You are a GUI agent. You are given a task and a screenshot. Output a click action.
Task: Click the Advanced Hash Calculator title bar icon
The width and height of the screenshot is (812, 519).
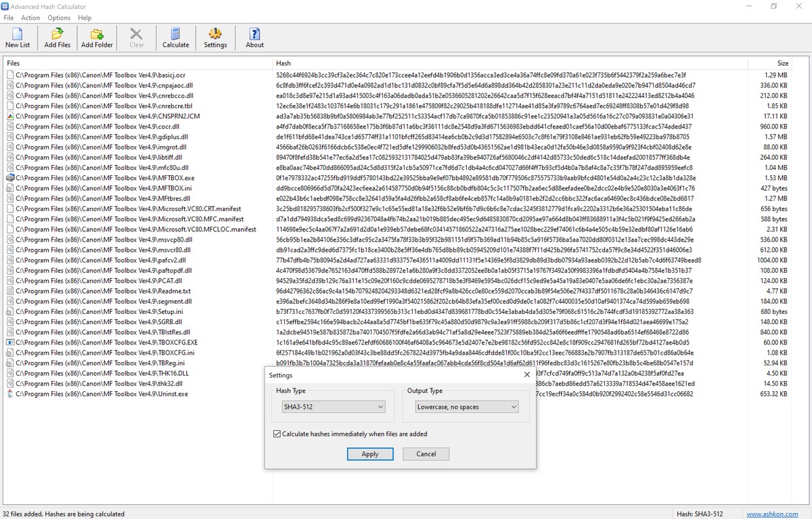pos(5,7)
